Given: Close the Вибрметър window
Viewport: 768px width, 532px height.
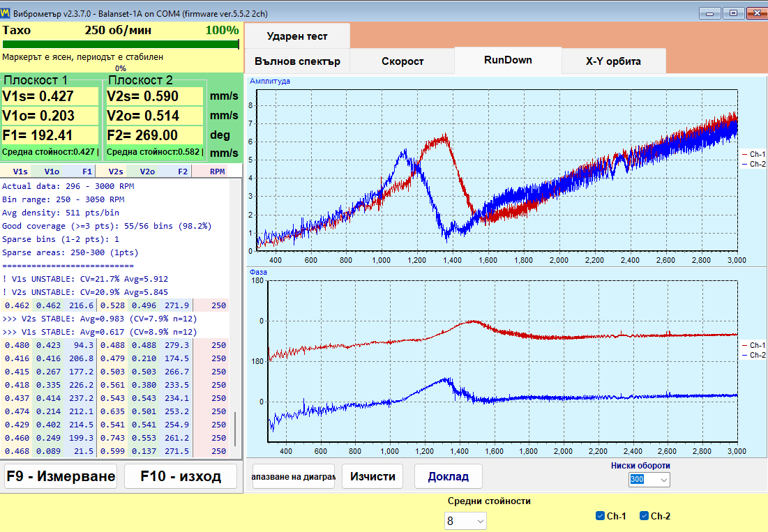Looking at the screenshot, I should (757, 13).
